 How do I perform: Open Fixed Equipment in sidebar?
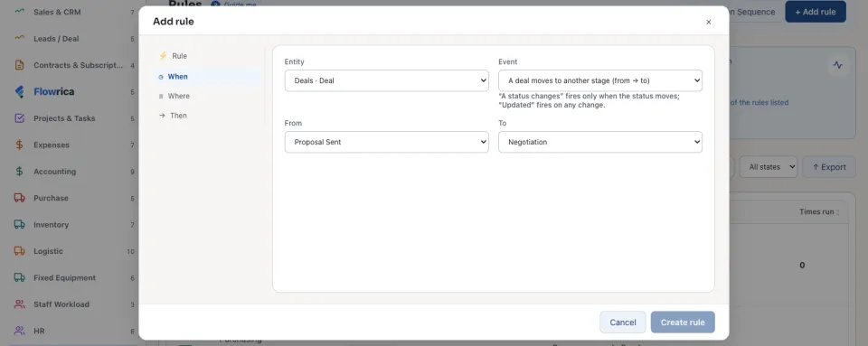coord(74,277)
